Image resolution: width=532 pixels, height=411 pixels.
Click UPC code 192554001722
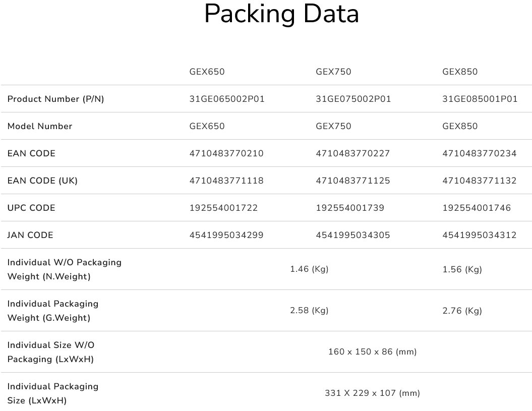tap(223, 208)
